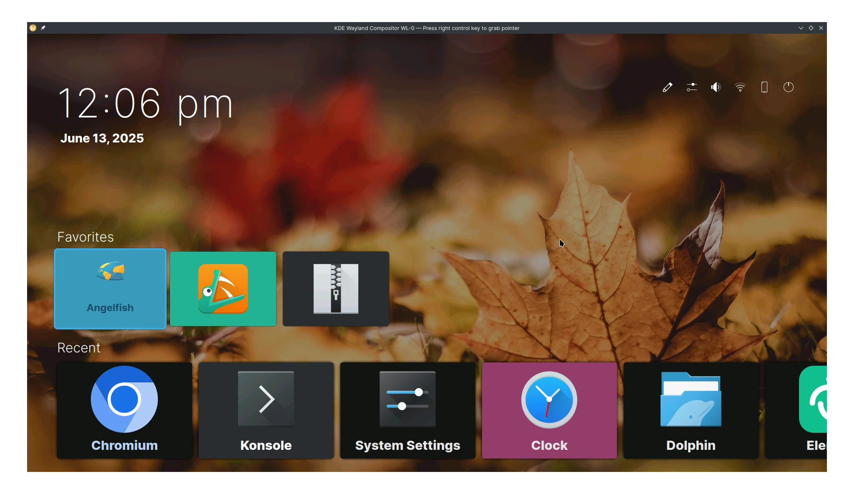Image resolution: width=854 pixels, height=504 pixels.
Task: Pin the compositor window in the title bar
Action: point(43,27)
